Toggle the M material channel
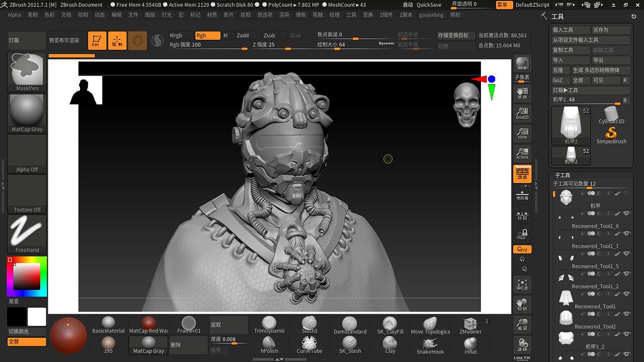The height and width of the screenshot is (362, 644). 225,35
